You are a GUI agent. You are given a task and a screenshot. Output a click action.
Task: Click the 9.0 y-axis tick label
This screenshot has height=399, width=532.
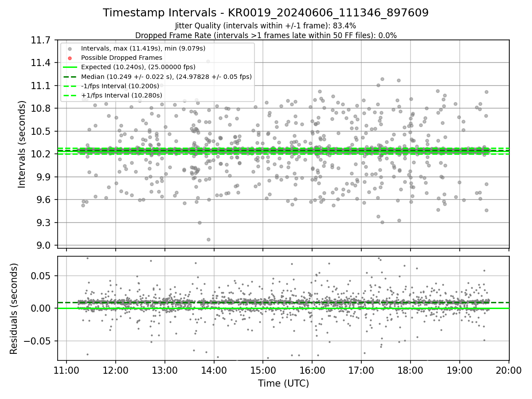(43, 246)
